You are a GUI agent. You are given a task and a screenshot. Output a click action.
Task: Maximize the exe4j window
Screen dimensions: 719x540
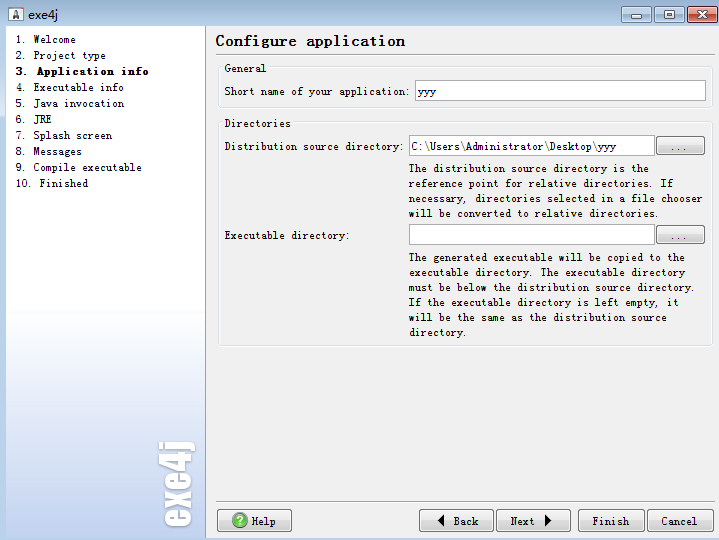(x=668, y=14)
